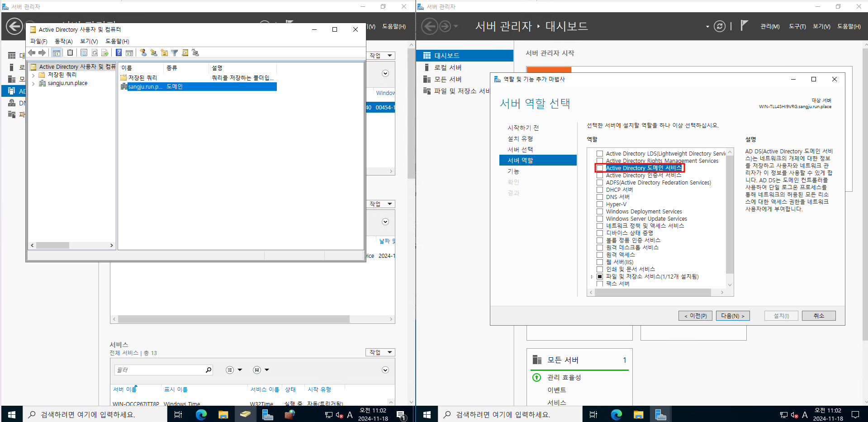Collapse the services filter section chevron
Screen dimensions: 868x422
[x=385, y=370]
